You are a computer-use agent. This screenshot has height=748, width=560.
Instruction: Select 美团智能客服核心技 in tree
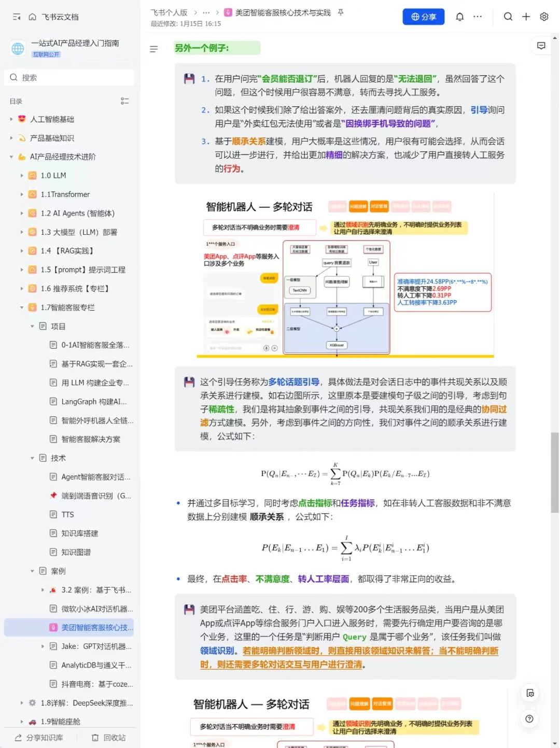[x=69, y=627]
